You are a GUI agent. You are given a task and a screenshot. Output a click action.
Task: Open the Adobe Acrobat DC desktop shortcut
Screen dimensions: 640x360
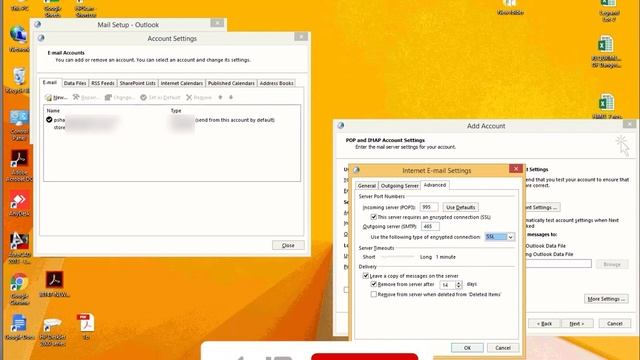click(x=19, y=165)
